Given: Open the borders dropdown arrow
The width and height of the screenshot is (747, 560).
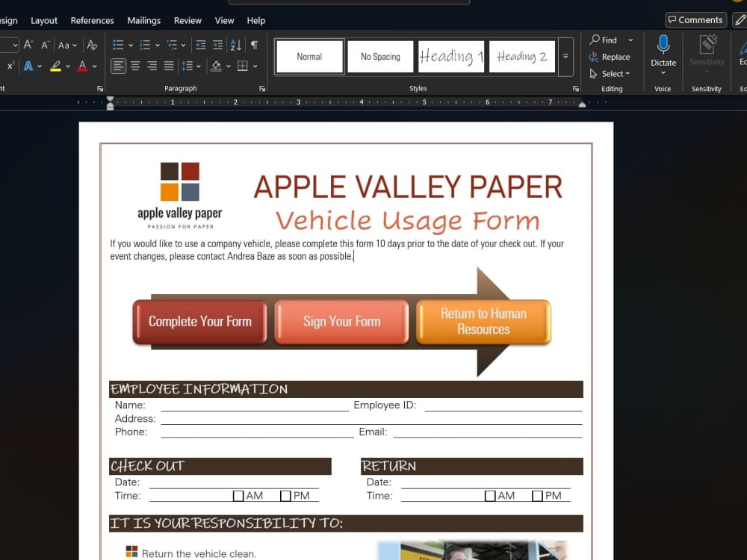Looking at the screenshot, I should pyautogui.click(x=255, y=66).
